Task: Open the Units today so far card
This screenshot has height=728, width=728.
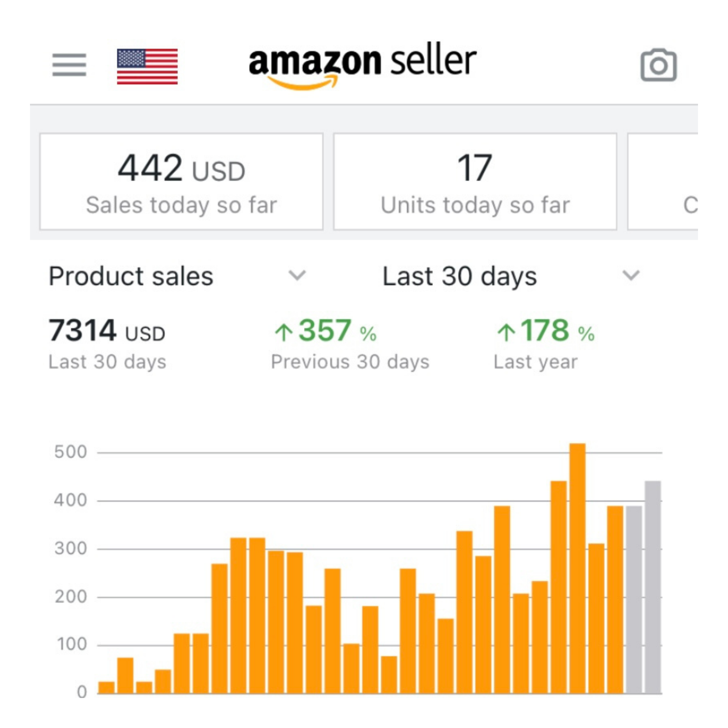Action: pos(475,182)
